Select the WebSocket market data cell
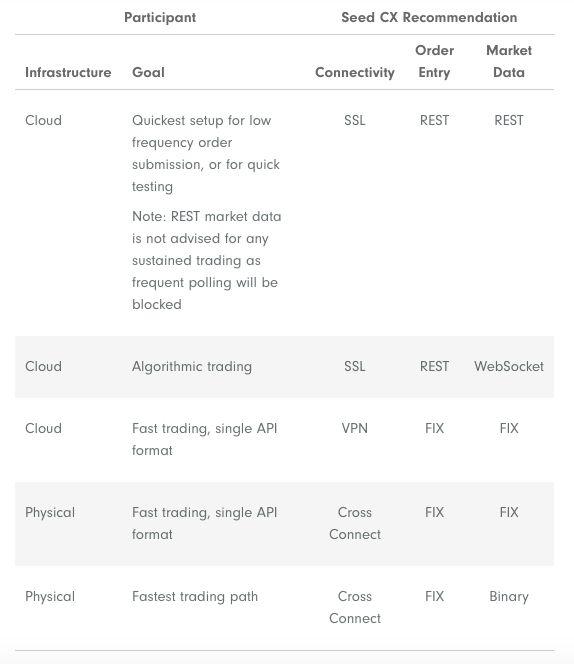 509,366
